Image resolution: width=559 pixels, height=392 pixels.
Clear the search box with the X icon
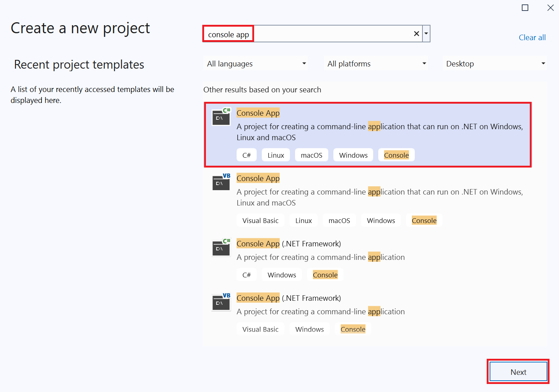[x=416, y=34]
